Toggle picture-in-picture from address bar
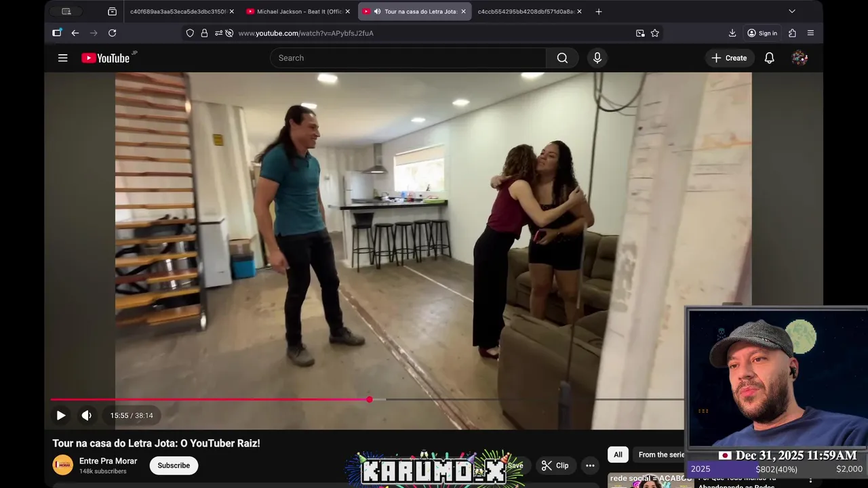 (x=640, y=33)
